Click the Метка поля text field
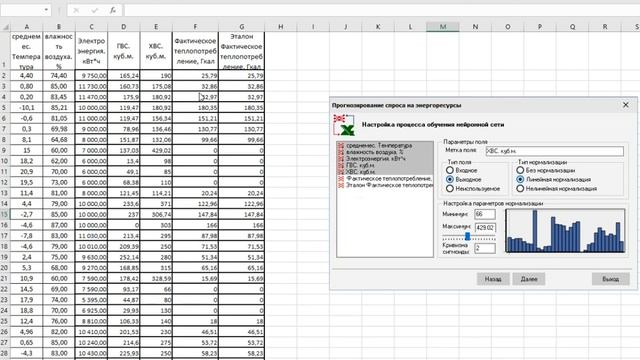 [x=555, y=151]
